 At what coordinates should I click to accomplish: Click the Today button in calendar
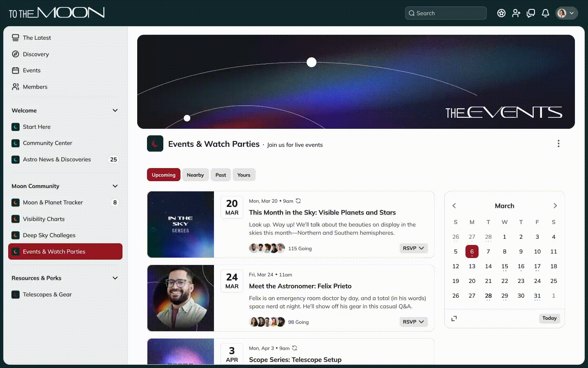(549, 318)
